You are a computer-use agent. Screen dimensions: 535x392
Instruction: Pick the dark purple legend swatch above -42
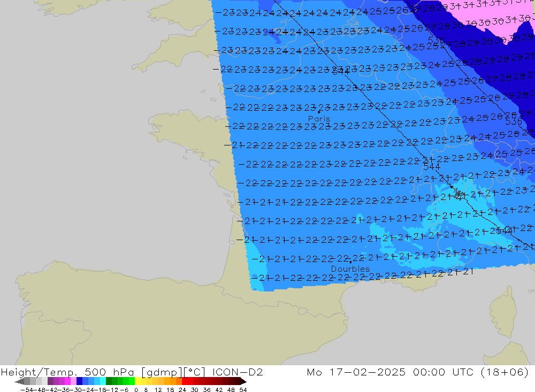[x=50, y=381]
